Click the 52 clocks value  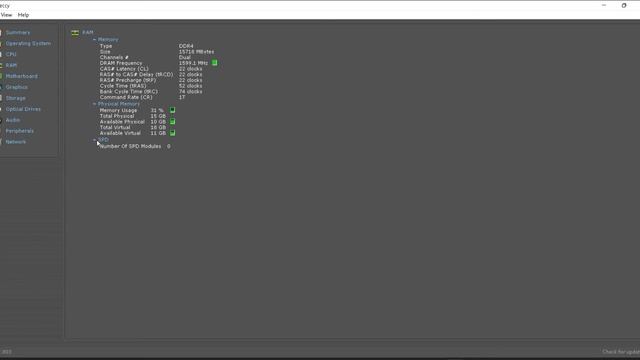click(191, 86)
